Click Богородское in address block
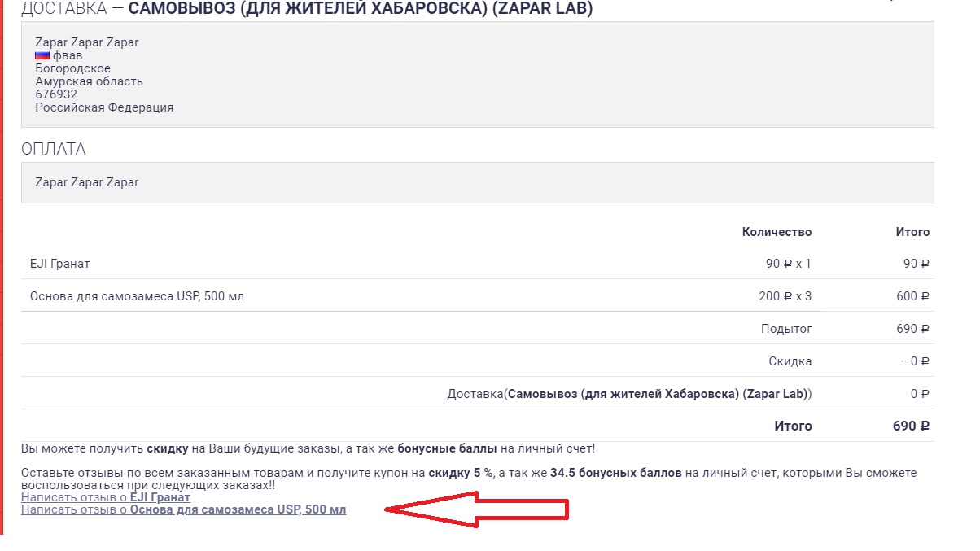 click(73, 68)
